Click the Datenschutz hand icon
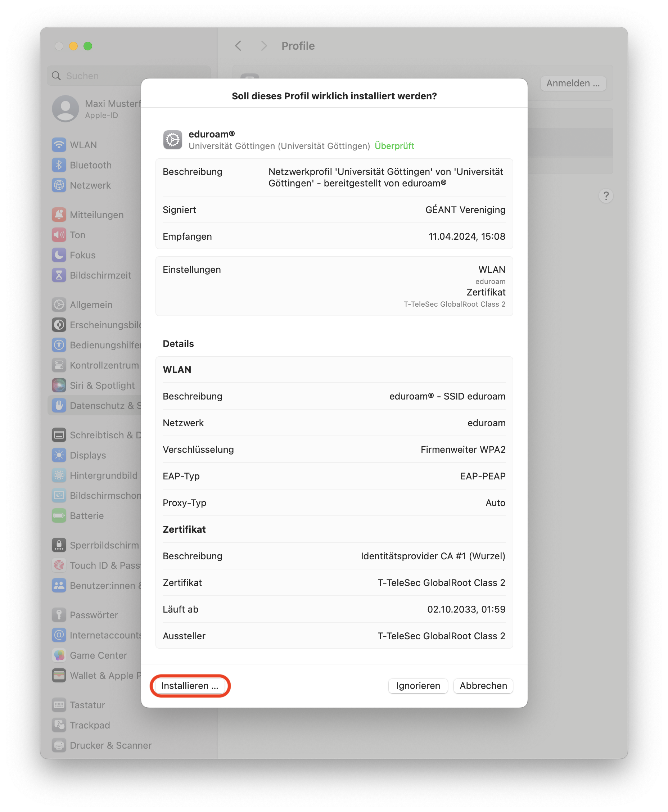The height and width of the screenshot is (812, 668). point(59,405)
